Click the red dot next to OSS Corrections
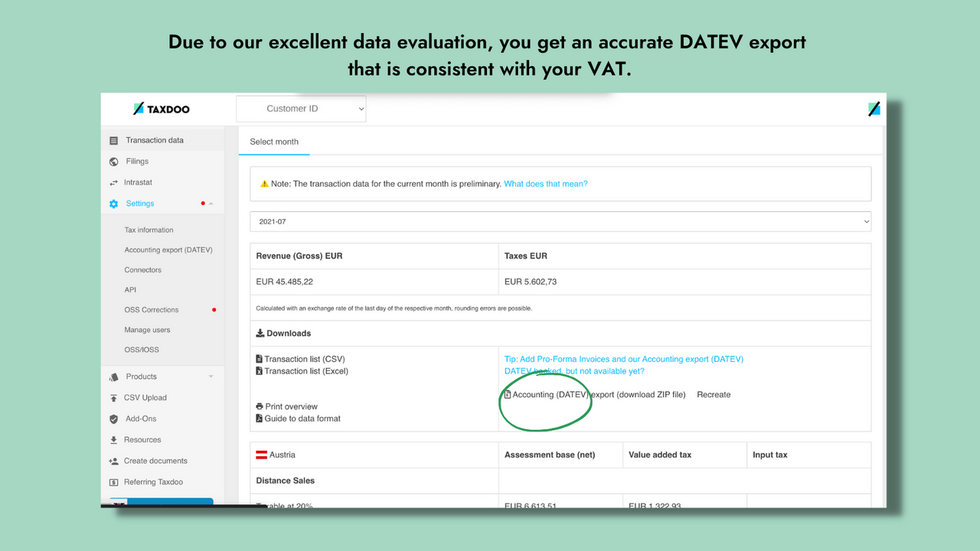Viewport: 980px width, 551px height. 214,310
